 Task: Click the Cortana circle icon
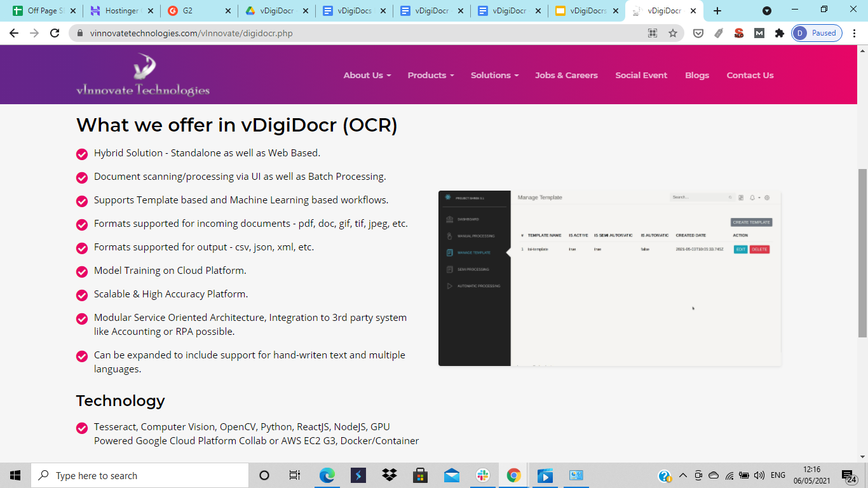pyautogui.click(x=264, y=475)
